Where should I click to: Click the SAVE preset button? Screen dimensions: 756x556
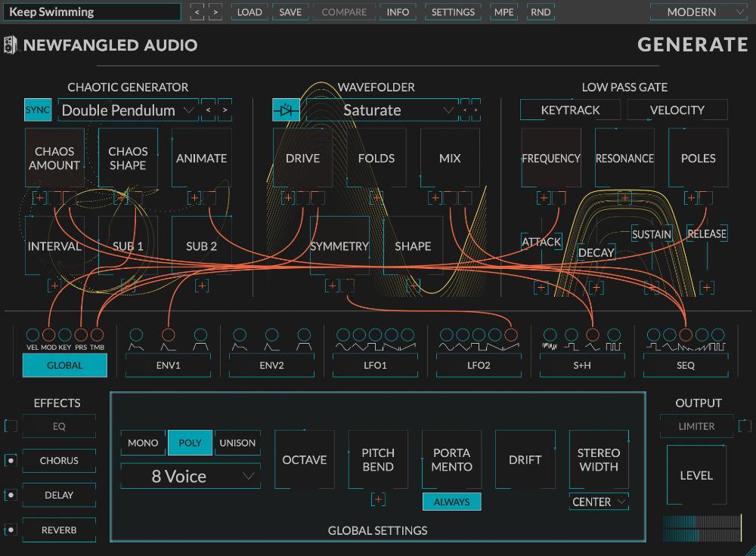click(290, 11)
